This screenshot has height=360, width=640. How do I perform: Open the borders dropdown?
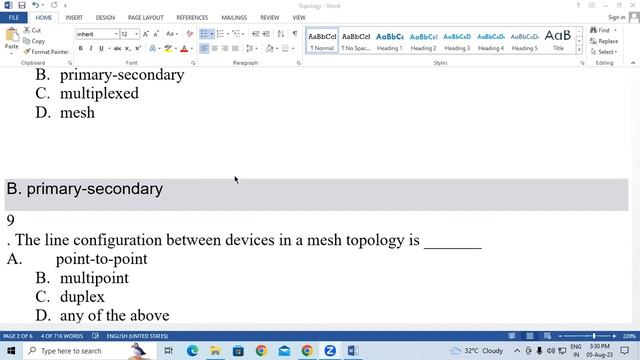click(293, 49)
